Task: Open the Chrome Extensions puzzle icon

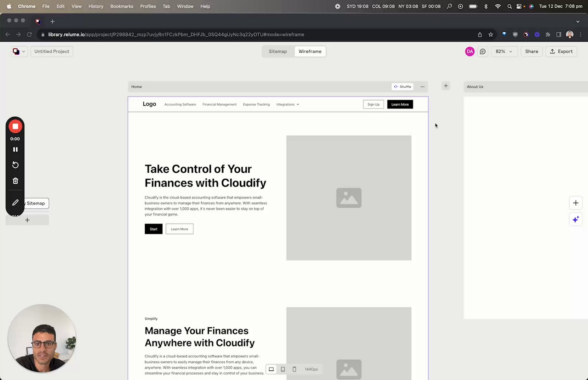Action: tap(548, 34)
